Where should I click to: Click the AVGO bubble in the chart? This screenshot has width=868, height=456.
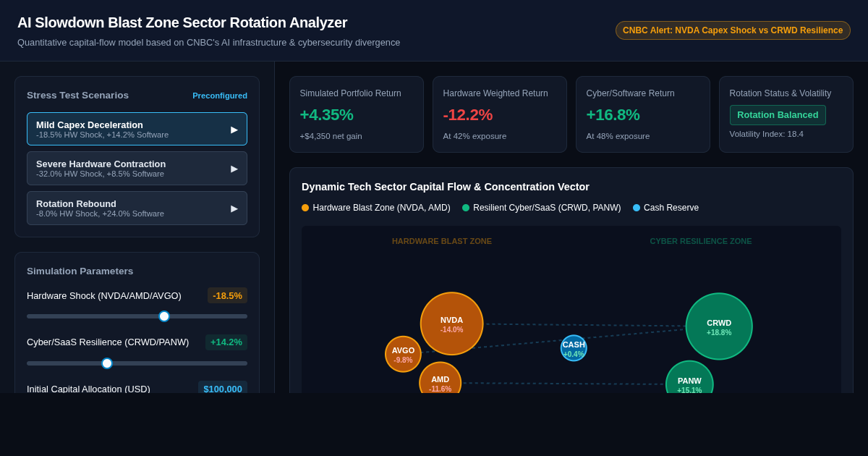[x=404, y=354]
